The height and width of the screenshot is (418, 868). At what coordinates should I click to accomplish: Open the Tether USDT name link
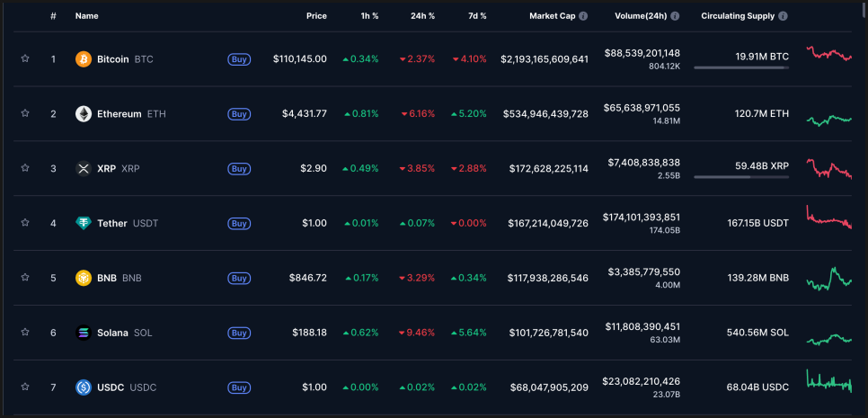coord(128,223)
